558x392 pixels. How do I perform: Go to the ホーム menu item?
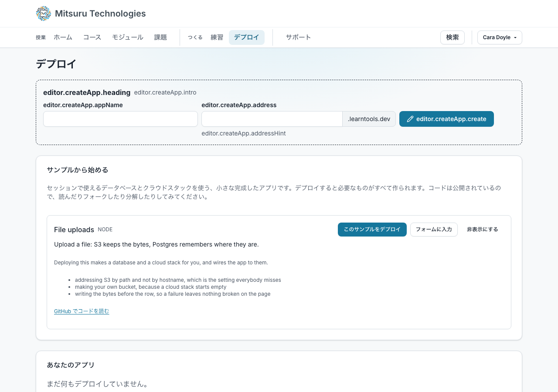tap(63, 37)
